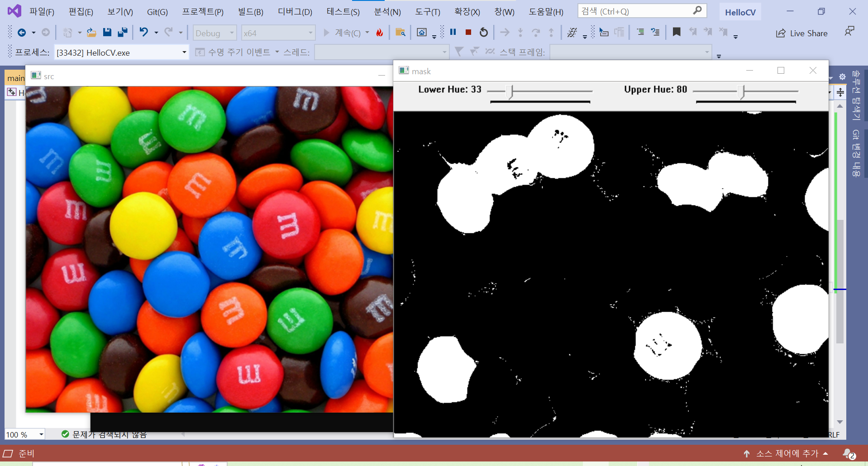This screenshot has width=868, height=466.
Task: Click the filter threads funnel icon
Action: click(x=459, y=52)
